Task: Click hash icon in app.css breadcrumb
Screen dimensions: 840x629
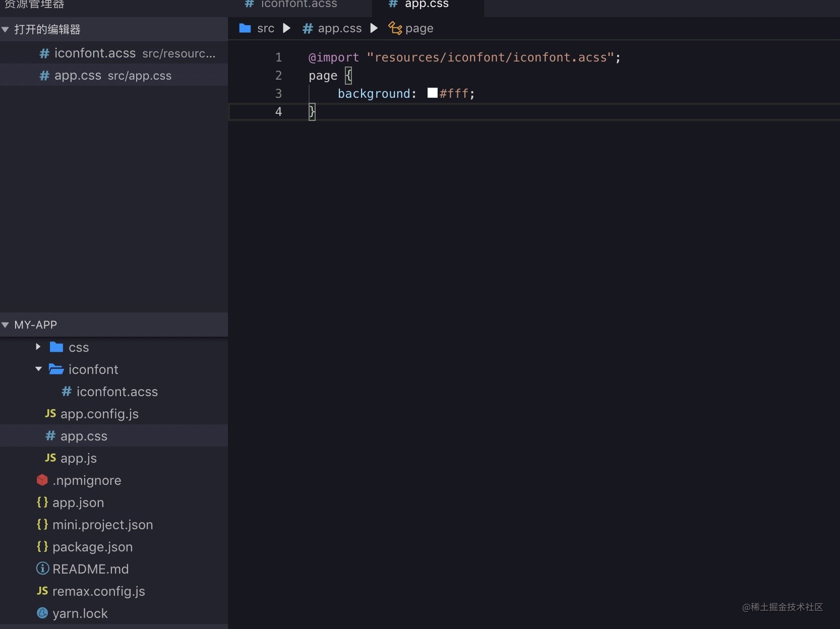Action: click(308, 28)
